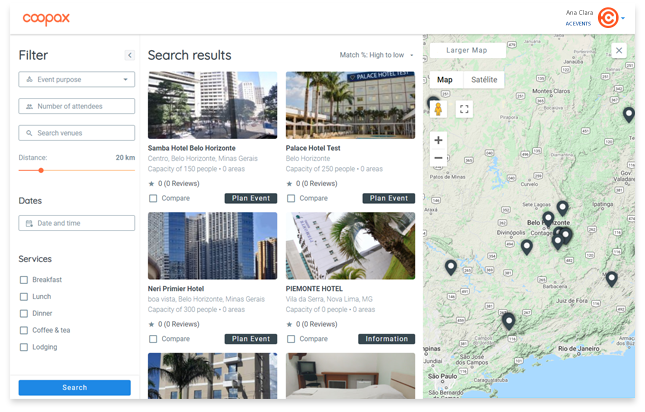Switch to Satélite view tab
This screenshot has width=645, height=412.
(x=484, y=80)
